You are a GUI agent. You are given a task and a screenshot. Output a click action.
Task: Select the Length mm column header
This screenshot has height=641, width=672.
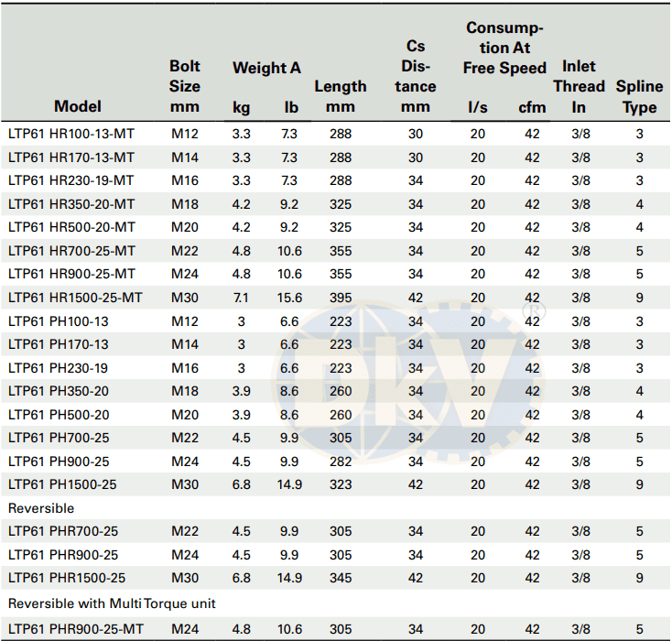click(x=341, y=96)
